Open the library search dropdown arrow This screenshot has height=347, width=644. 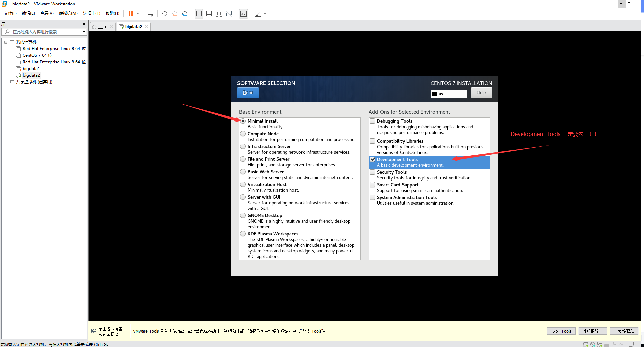click(84, 32)
